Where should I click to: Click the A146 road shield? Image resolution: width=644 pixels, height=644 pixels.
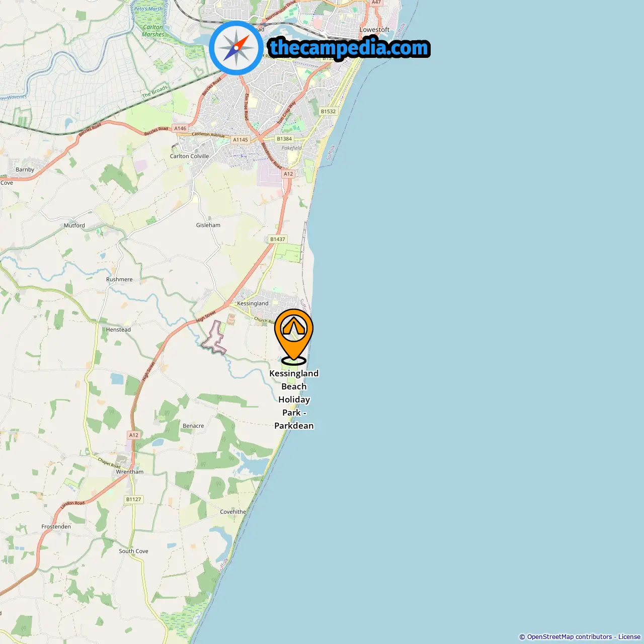[180, 128]
